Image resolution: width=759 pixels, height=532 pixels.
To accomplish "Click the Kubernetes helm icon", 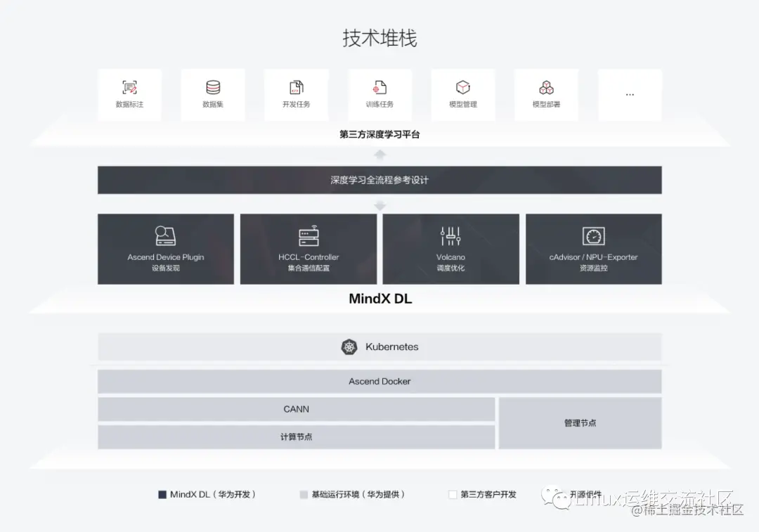I will (349, 346).
